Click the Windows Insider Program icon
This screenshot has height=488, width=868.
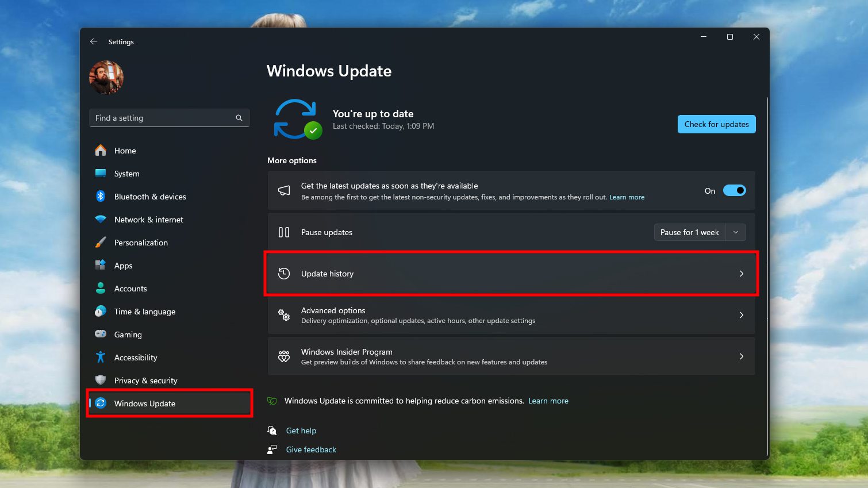(284, 356)
